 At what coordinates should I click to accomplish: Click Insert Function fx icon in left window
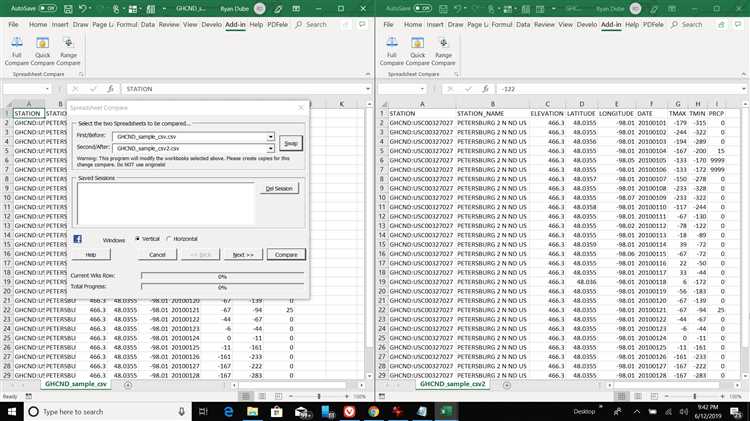click(110, 89)
